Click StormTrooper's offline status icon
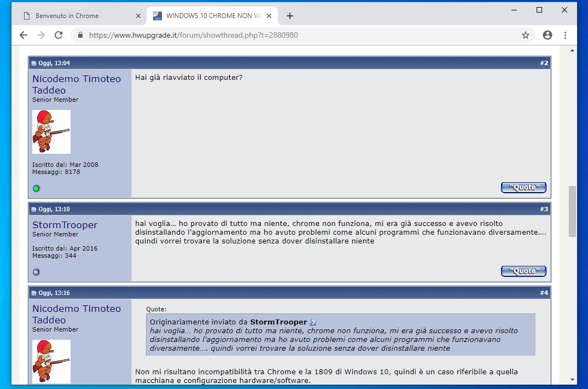 37,272
